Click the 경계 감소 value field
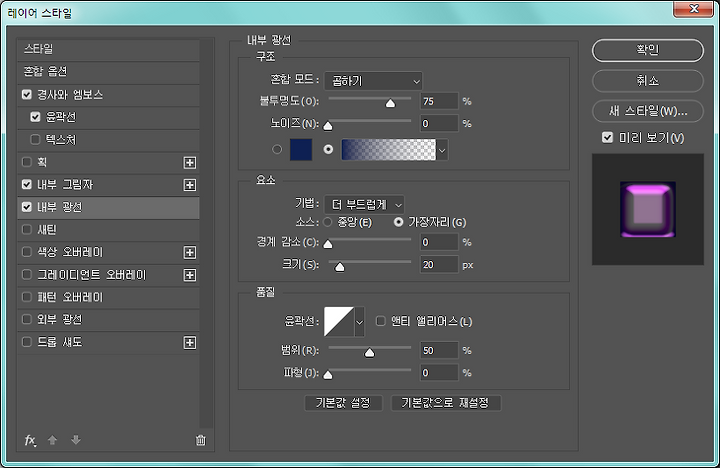The width and height of the screenshot is (720, 468). point(439,242)
